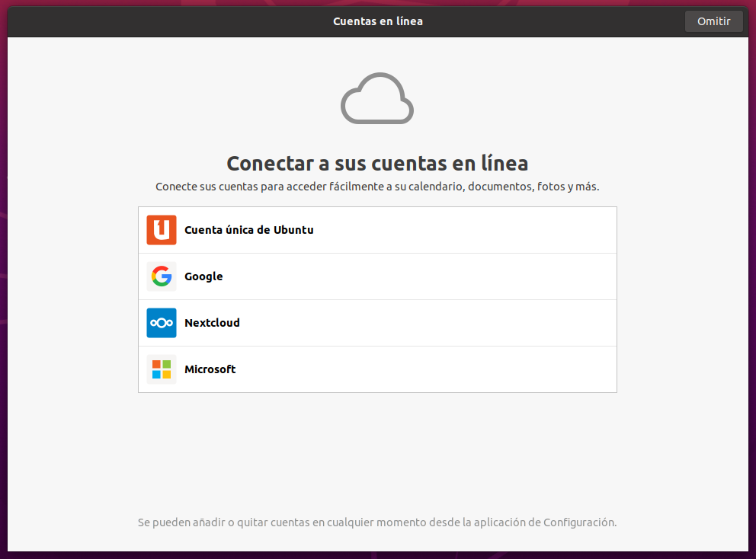Open "Cuenta única de Ubuntu" label
Screen dimensions: 756x559
pyautogui.click(x=248, y=230)
